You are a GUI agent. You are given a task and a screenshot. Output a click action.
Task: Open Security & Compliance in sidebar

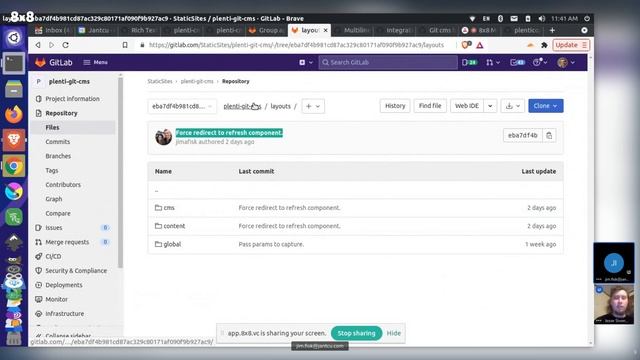click(76, 270)
